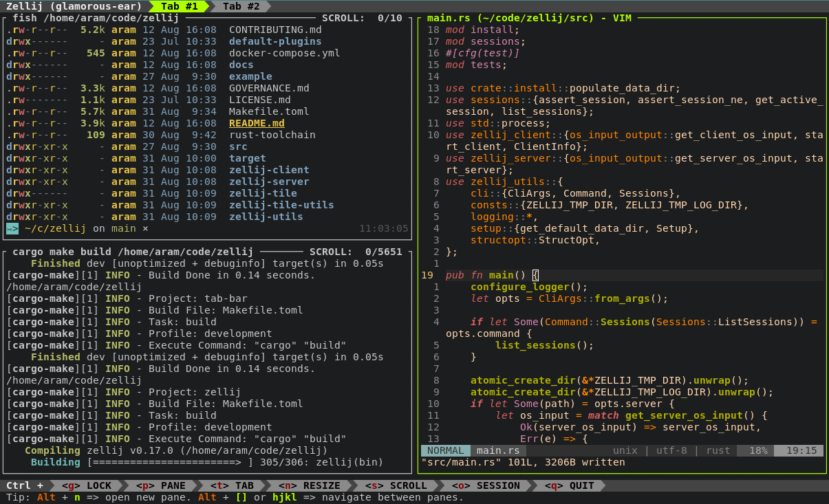Click the fish prompt time 11:03:05

(x=384, y=228)
